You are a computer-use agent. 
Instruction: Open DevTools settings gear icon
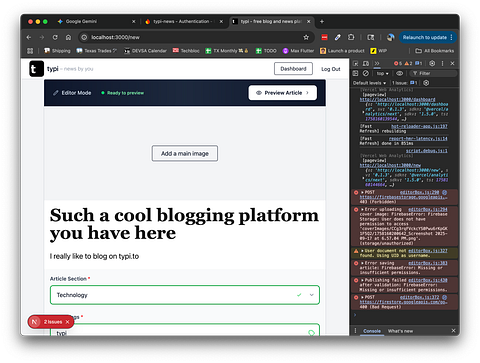point(432,63)
